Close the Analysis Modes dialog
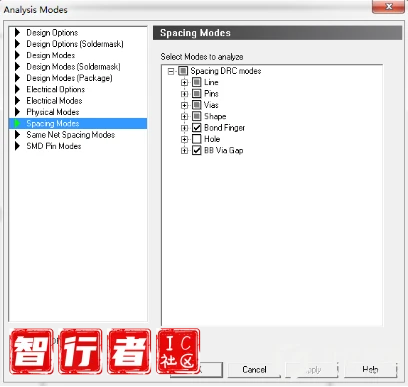408x387 pixels. tap(388, 7)
